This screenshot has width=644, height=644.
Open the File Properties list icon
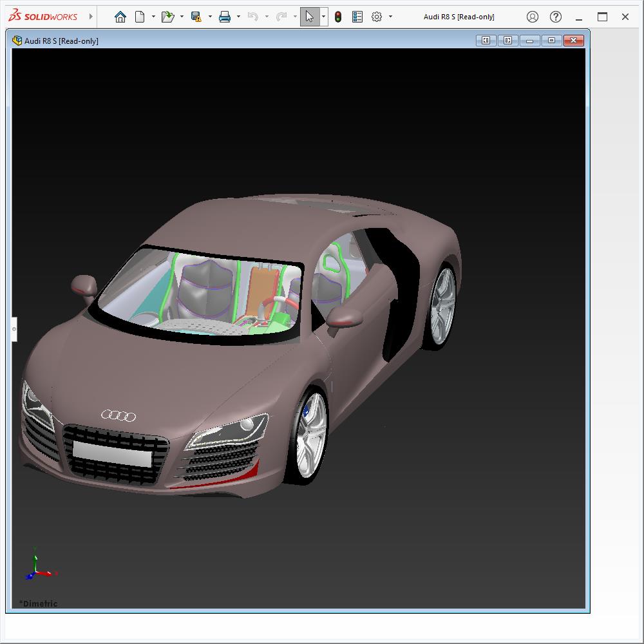click(x=357, y=17)
